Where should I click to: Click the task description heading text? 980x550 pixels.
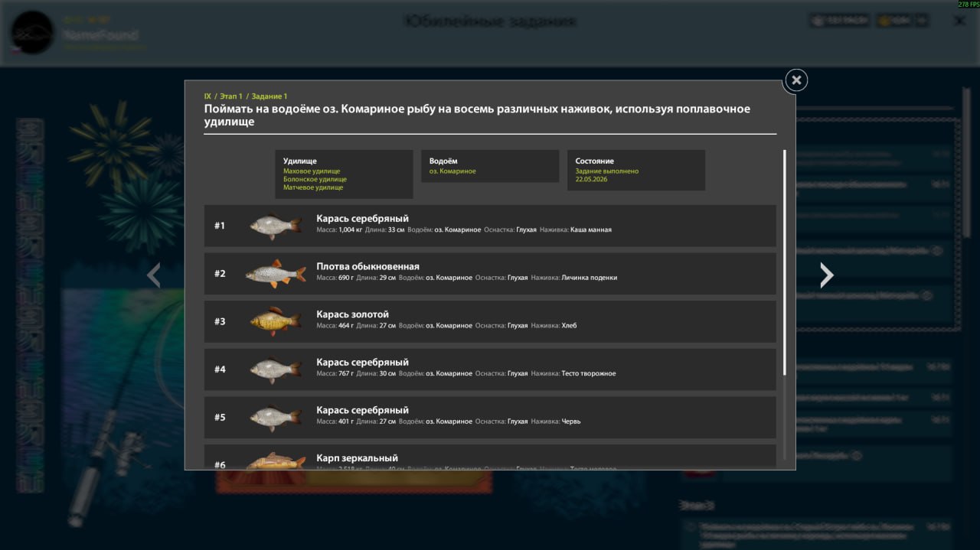click(x=477, y=116)
